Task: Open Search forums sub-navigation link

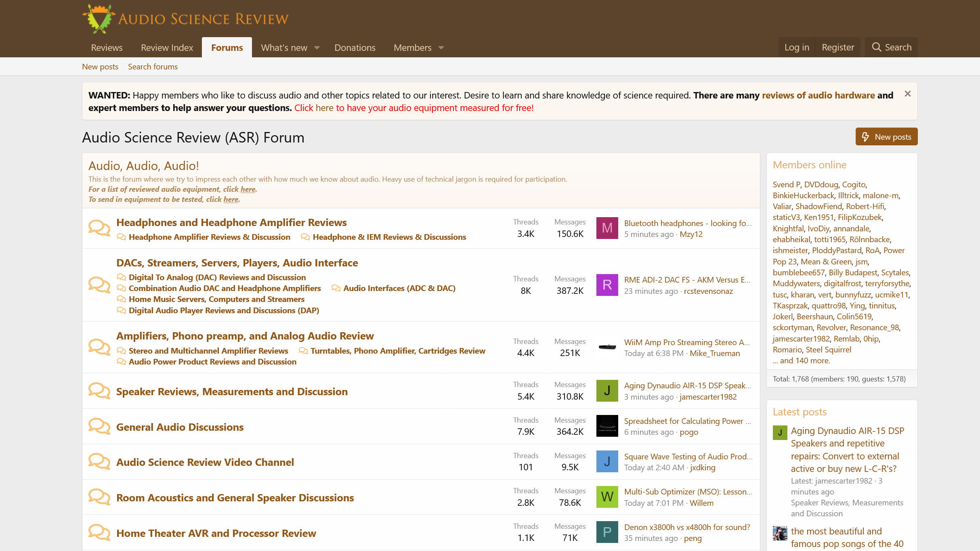Action: (153, 67)
